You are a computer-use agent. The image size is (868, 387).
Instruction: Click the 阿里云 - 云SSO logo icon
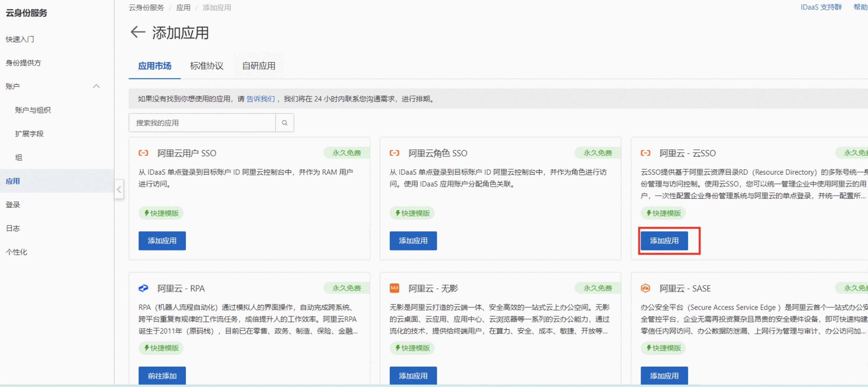pyautogui.click(x=645, y=153)
